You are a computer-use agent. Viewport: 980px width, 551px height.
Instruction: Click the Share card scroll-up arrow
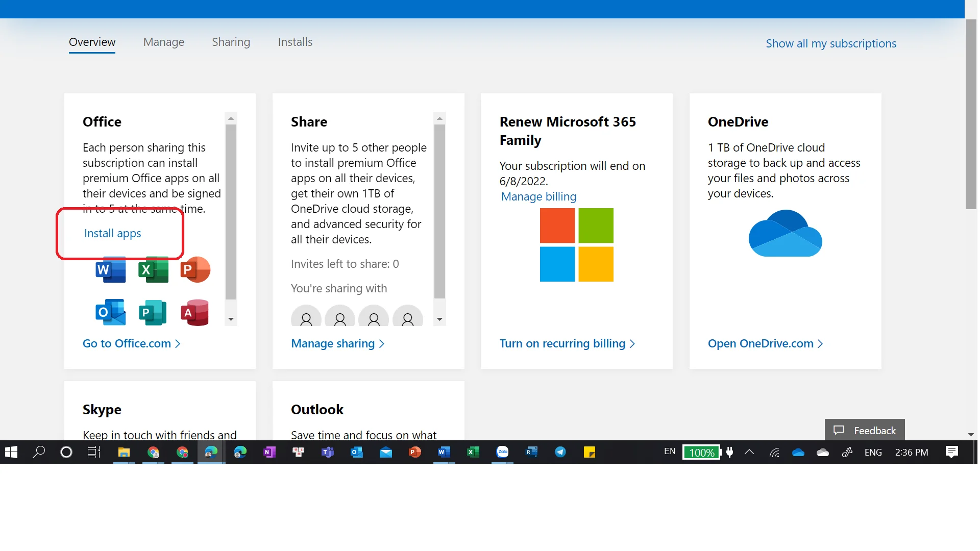439,118
